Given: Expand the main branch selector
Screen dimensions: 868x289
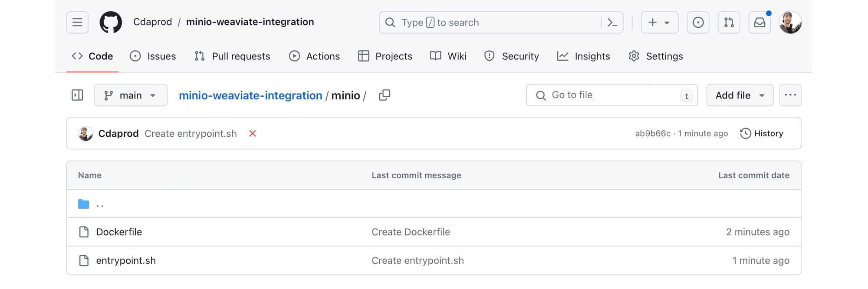Looking at the screenshot, I should [x=131, y=95].
